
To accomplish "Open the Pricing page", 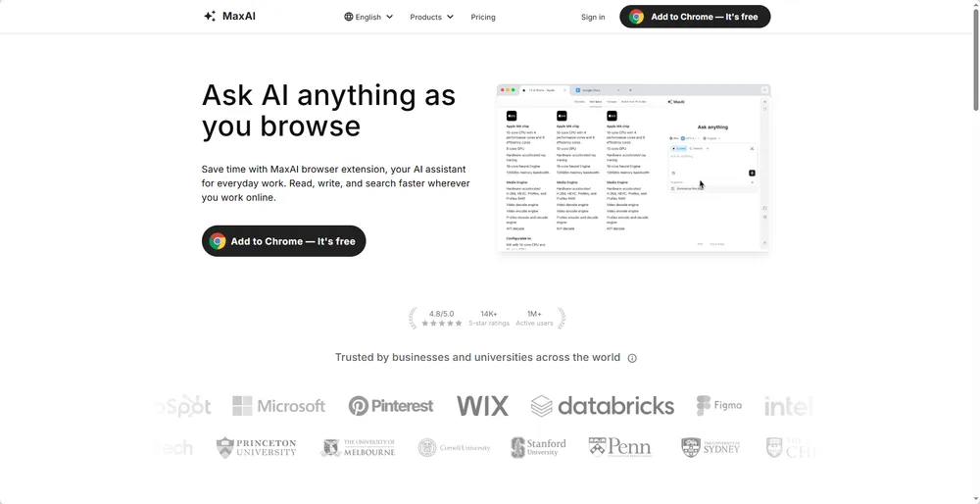I will click(483, 17).
